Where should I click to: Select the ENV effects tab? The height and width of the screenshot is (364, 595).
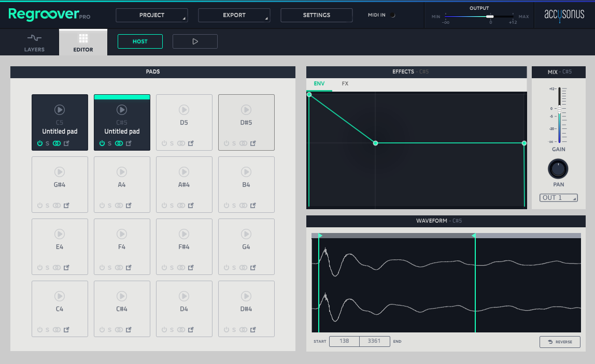[x=319, y=84]
